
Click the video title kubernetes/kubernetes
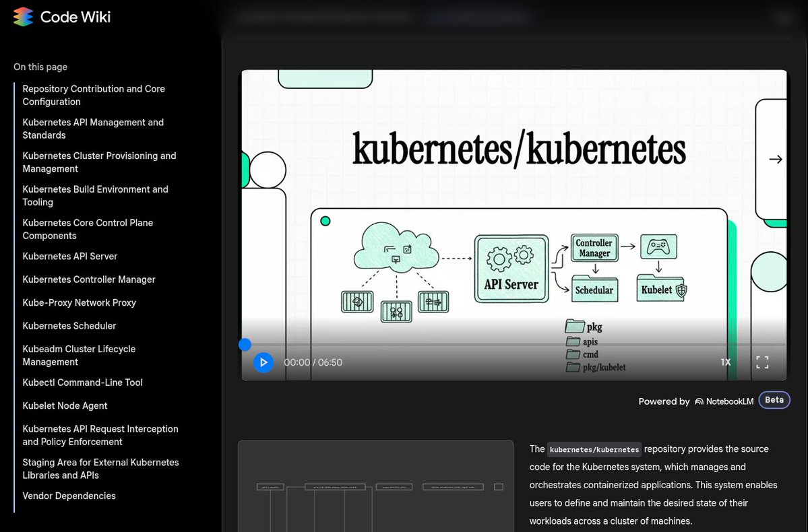[x=519, y=149]
